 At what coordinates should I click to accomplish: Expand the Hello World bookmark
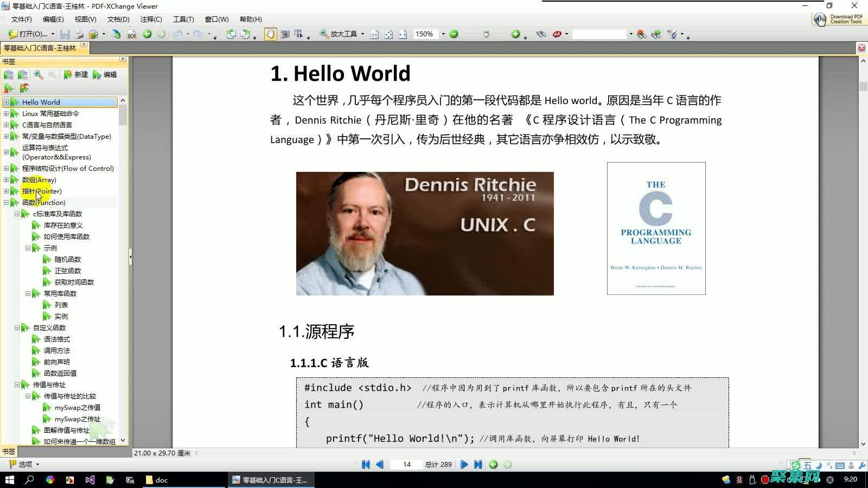point(6,102)
